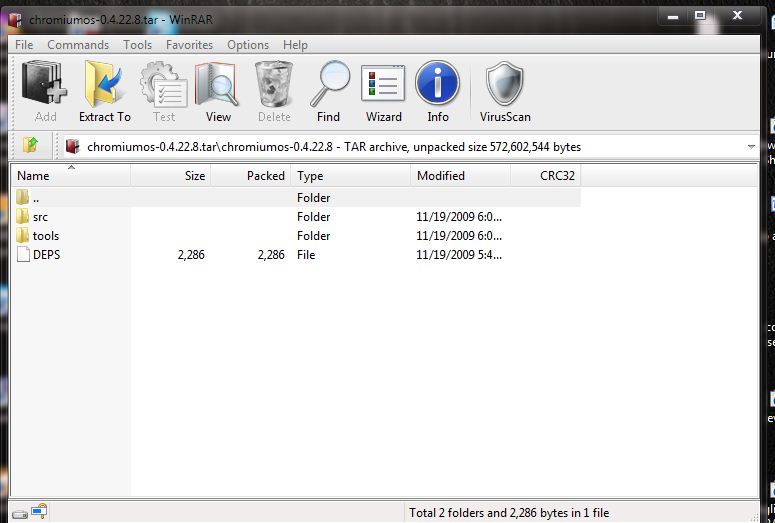This screenshot has width=775, height=523.
Task: Sort by the Name column header
Action: (x=71, y=175)
